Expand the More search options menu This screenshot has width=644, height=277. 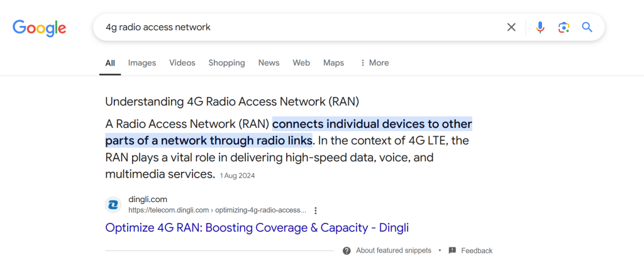click(x=374, y=63)
